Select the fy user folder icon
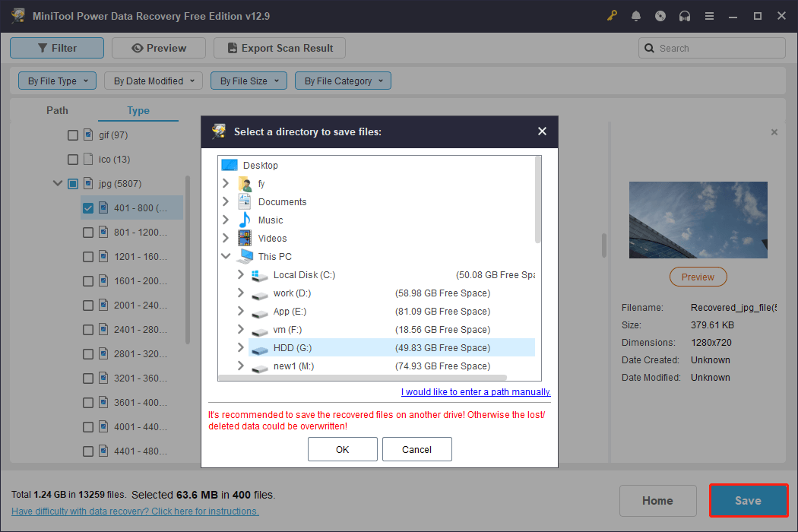 point(245,184)
